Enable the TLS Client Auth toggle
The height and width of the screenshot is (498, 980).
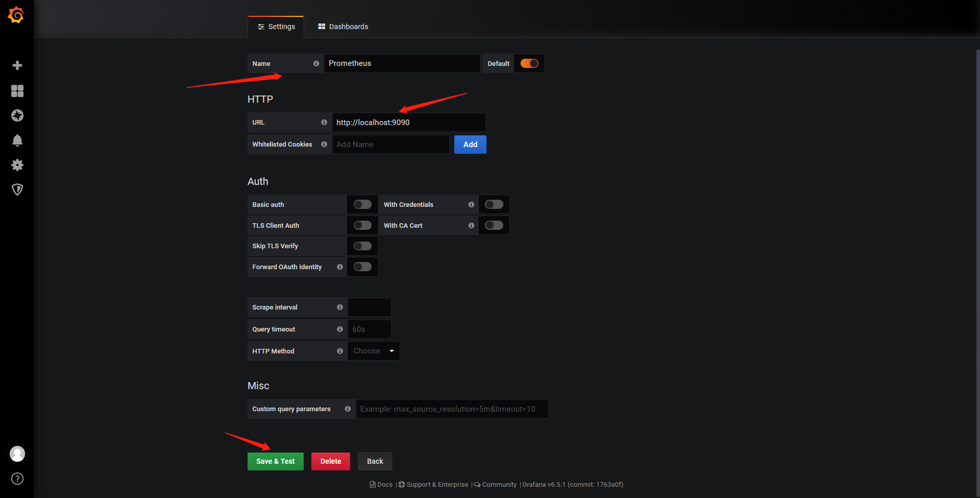(x=362, y=225)
